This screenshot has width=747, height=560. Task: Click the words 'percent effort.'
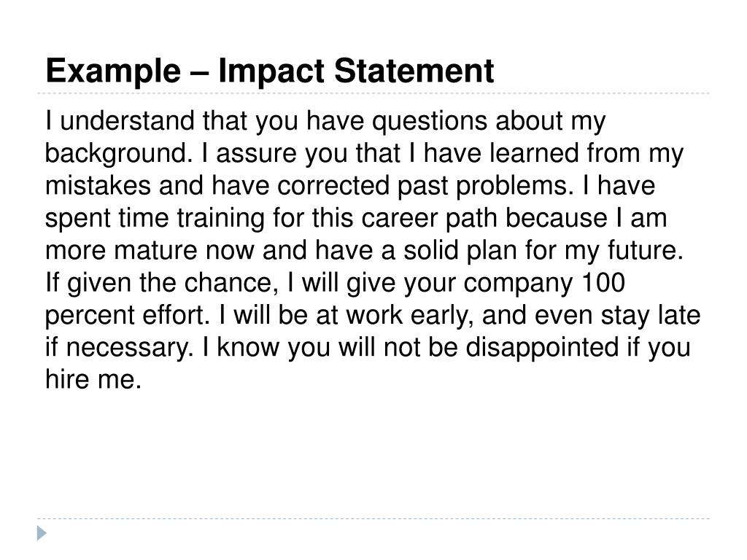click(x=128, y=315)
